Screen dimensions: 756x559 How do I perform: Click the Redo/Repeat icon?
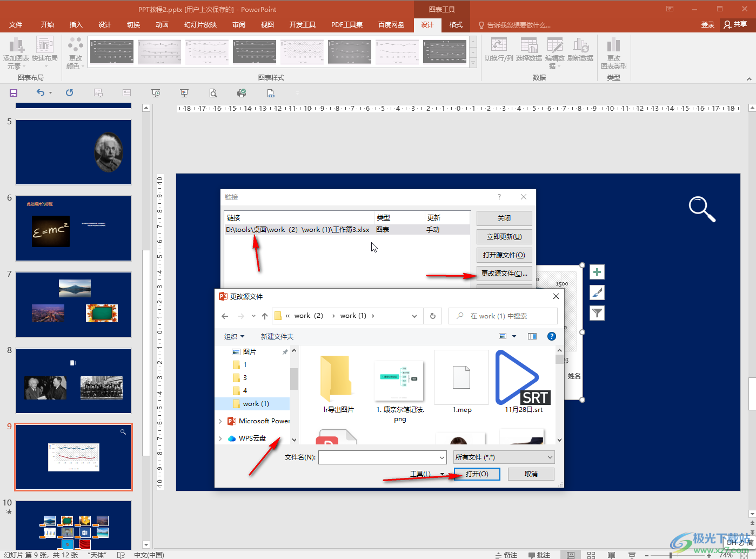tap(70, 93)
